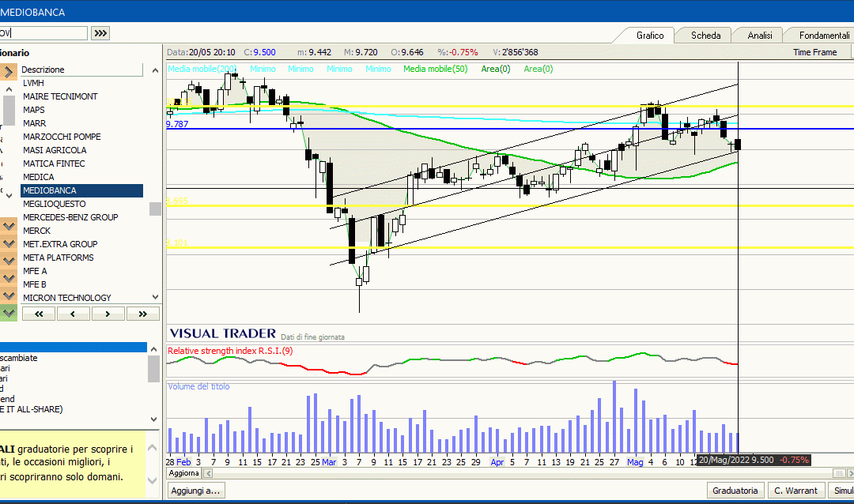Click down arrow in the yellow tip panel

[153, 480]
